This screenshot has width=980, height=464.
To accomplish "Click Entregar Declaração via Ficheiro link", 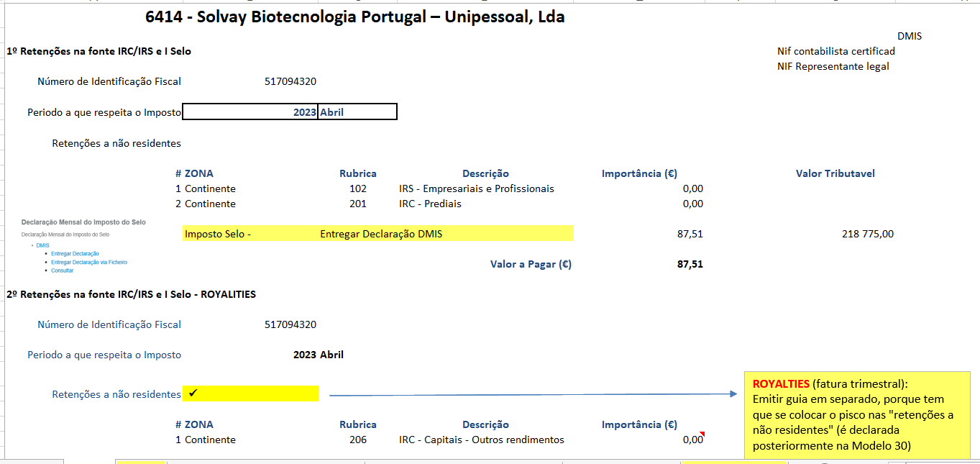I will (88, 262).
